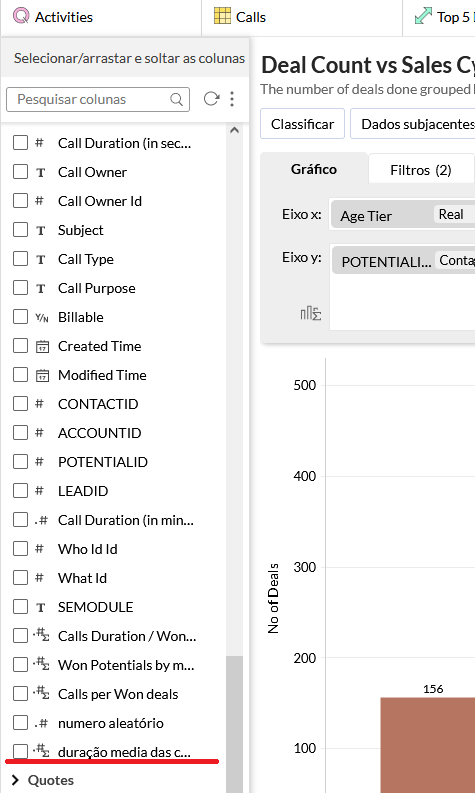This screenshot has height=793, width=475.
Task: Check the Call Owner column checkbox
Action: [20, 172]
